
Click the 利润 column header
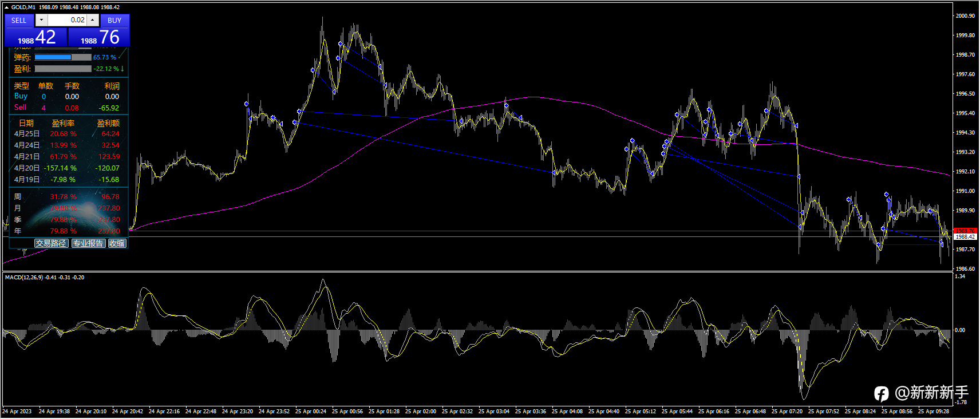pyautogui.click(x=112, y=86)
